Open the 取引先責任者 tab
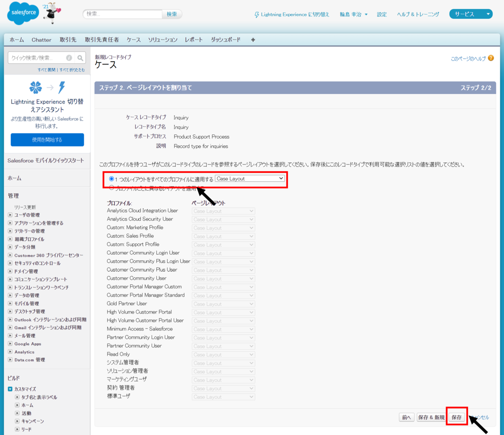Screen dimensions: 504x435 coord(102,40)
